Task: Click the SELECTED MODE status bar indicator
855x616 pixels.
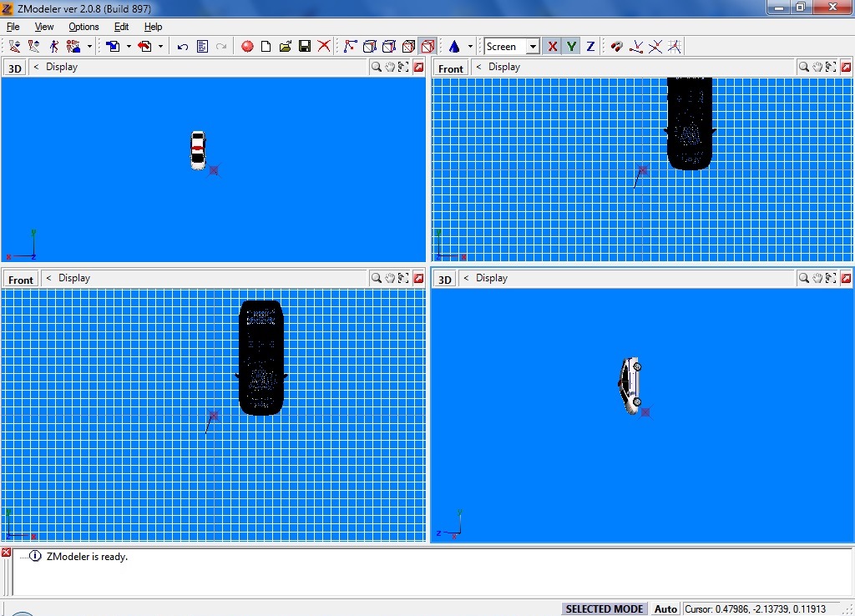Action: [605, 609]
